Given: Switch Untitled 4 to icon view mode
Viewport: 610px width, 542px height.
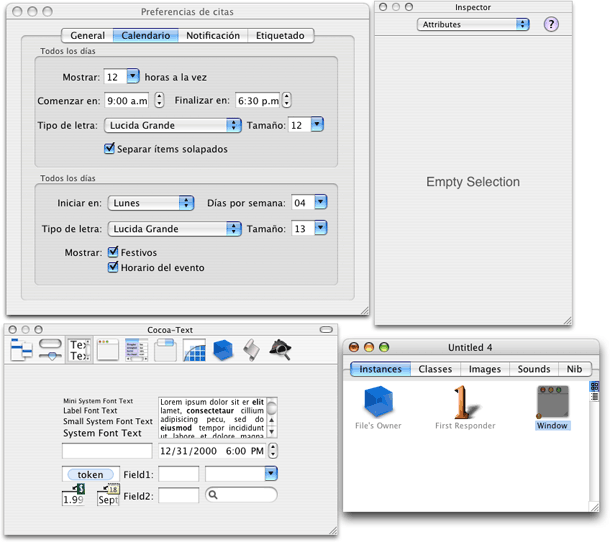Looking at the screenshot, I should point(594,386).
